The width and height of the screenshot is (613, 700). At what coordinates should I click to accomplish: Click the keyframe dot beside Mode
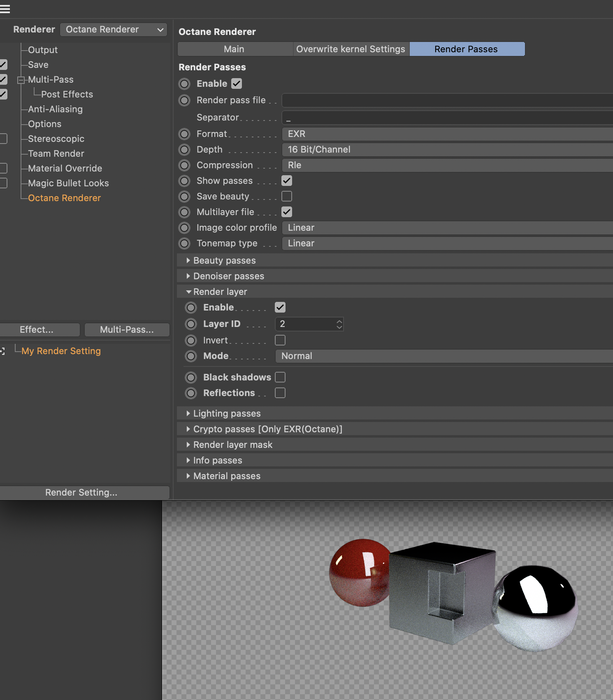[x=191, y=356]
